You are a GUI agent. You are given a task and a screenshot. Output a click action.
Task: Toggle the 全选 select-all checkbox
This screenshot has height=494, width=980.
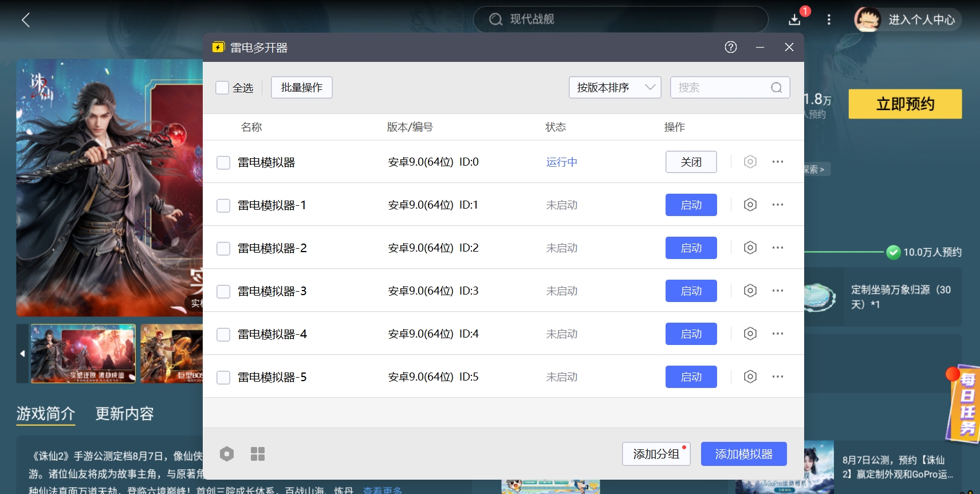(x=222, y=88)
